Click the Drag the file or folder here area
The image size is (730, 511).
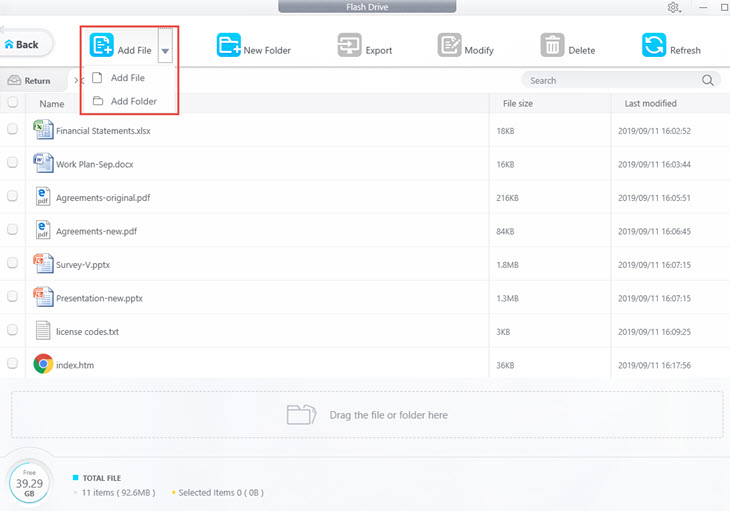tap(367, 415)
